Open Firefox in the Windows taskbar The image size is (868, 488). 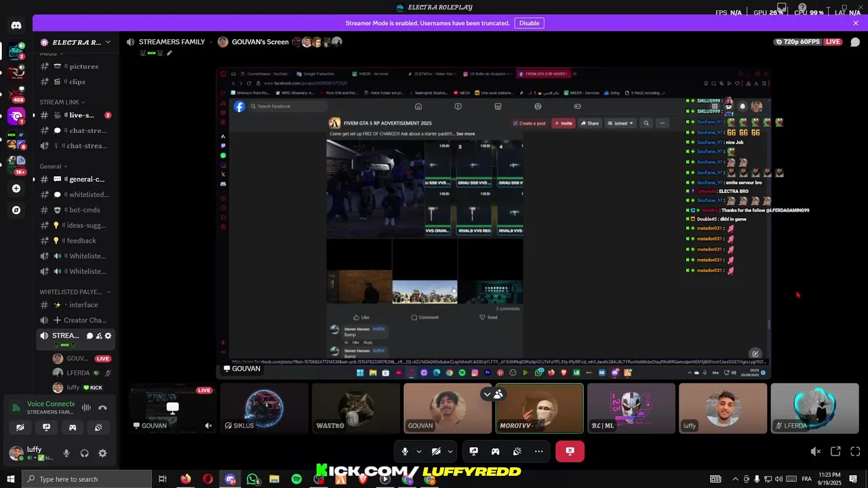coord(186,479)
